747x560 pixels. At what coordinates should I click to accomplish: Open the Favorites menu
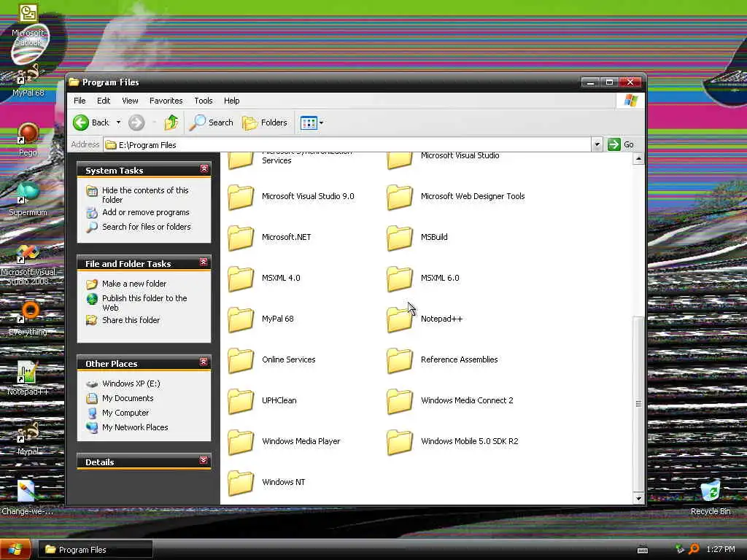pyautogui.click(x=166, y=101)
